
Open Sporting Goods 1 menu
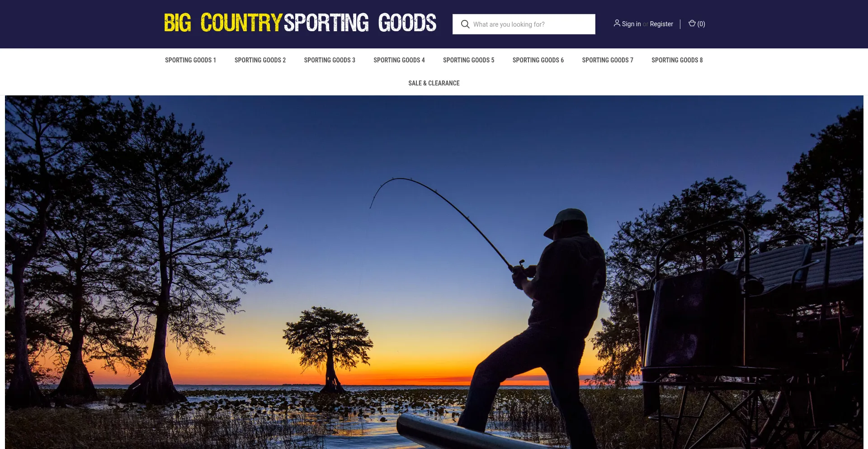click(x=190, y=60)
